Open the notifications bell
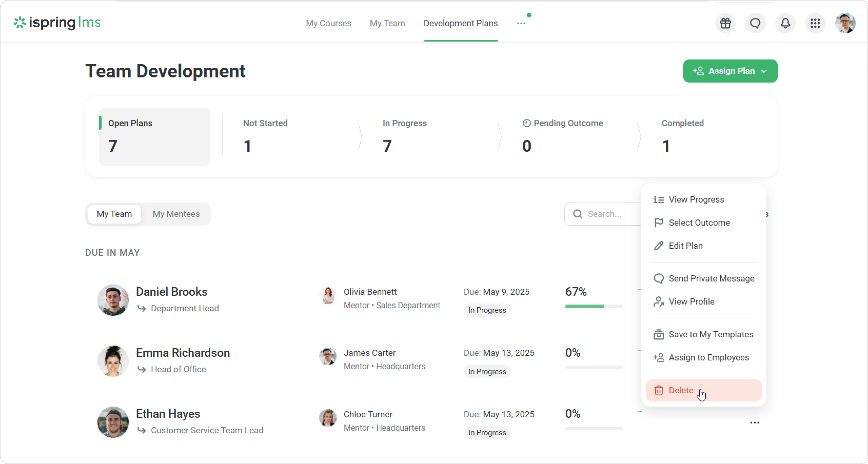The image size is (868, 464). pos(785,23)
